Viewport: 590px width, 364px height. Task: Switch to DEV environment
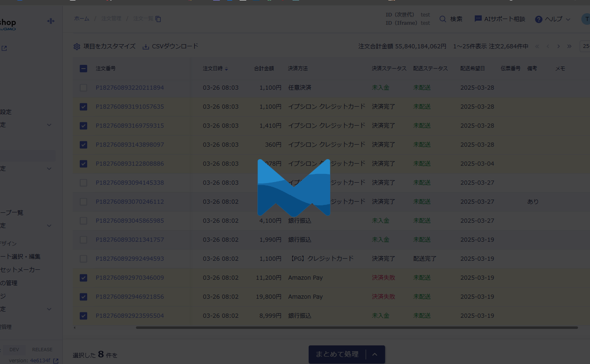[14, 350]
